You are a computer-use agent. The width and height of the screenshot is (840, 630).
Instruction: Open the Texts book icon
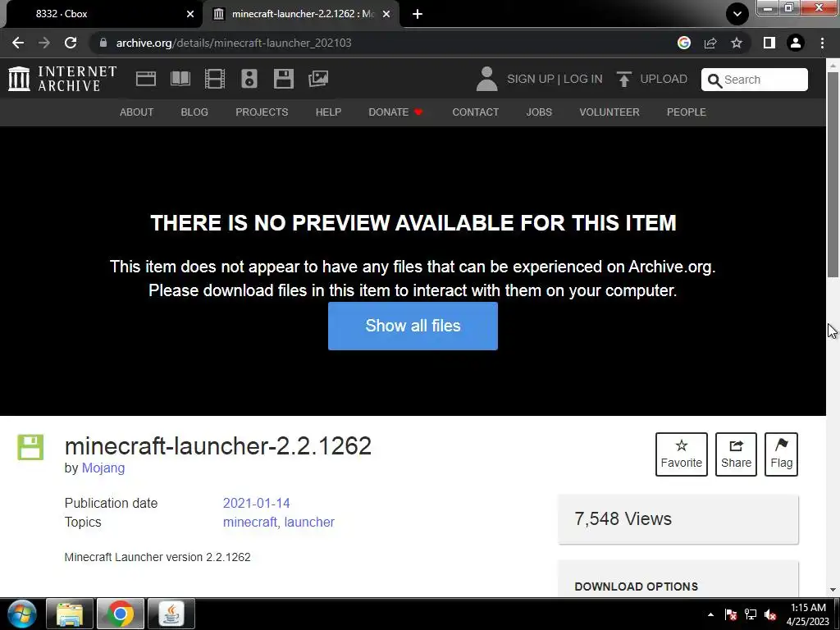(x=180, y=79)
